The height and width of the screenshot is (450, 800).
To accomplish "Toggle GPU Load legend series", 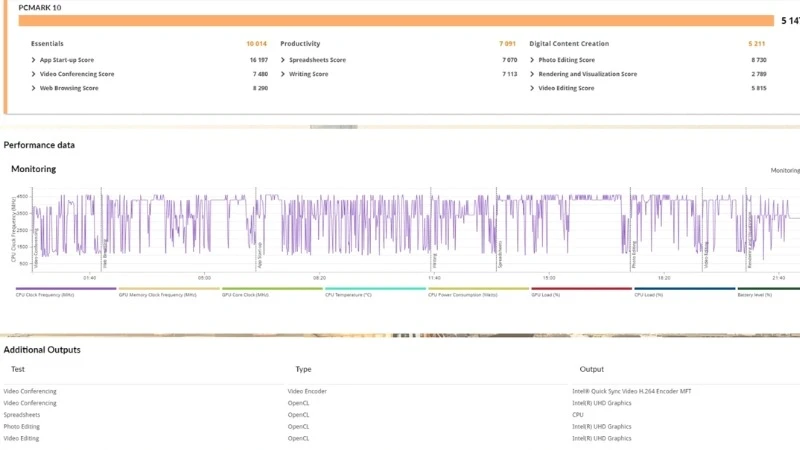I will coord(581,292).
